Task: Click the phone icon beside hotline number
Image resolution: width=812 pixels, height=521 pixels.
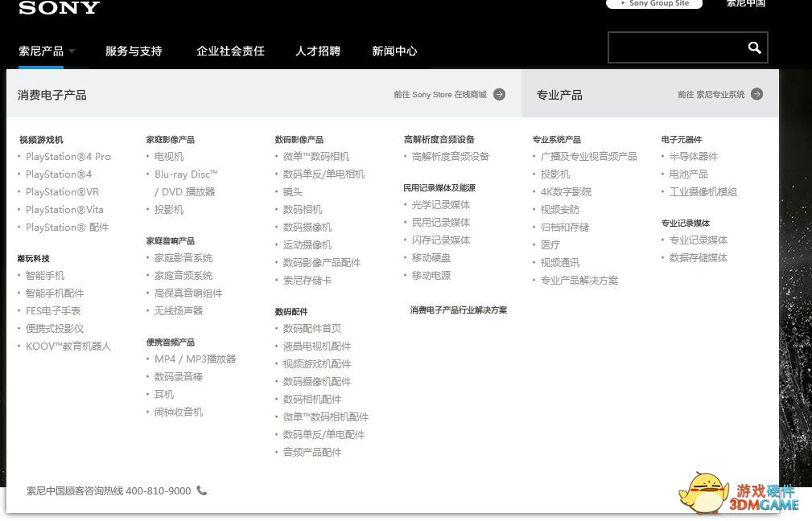Action: point(202,490)
